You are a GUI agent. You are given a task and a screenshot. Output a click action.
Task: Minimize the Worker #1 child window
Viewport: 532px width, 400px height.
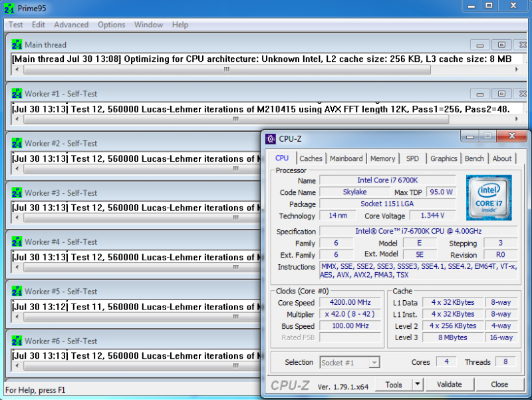click(479, 94)
